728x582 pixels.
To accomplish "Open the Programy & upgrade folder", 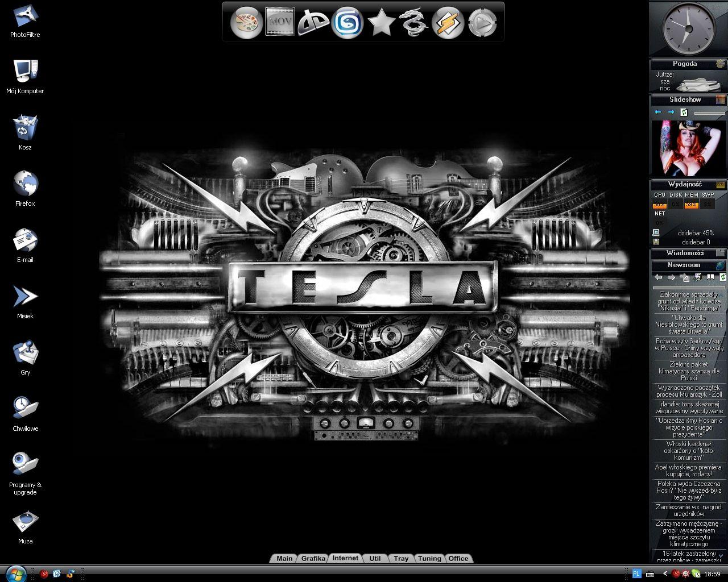I will pyautogui.click(x=25, y=473).
